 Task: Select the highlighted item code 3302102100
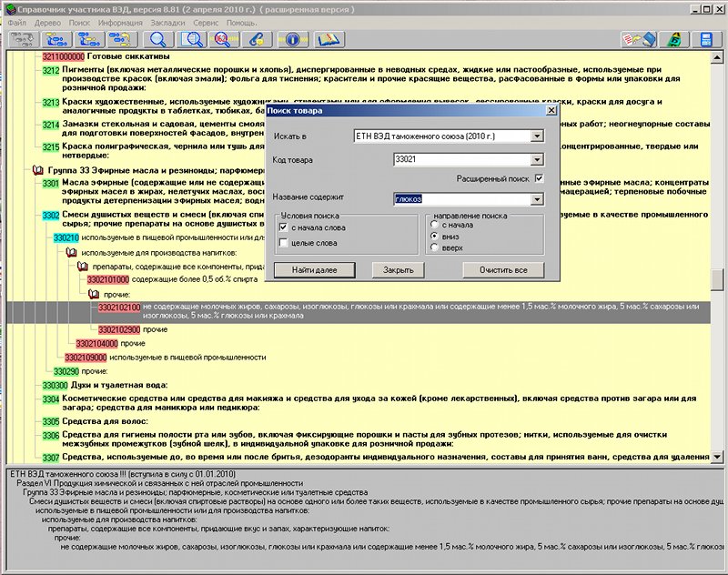pyautogui.click(x=119, y=308)
